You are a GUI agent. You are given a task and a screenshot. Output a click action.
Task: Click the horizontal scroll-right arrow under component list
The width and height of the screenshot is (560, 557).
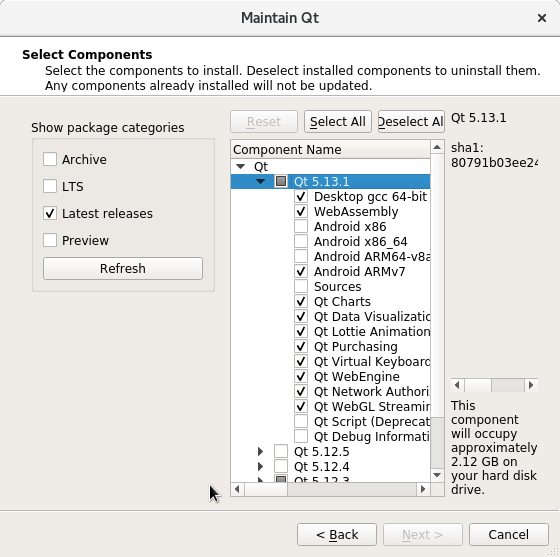pyautogui.click(x=423, y=489)
